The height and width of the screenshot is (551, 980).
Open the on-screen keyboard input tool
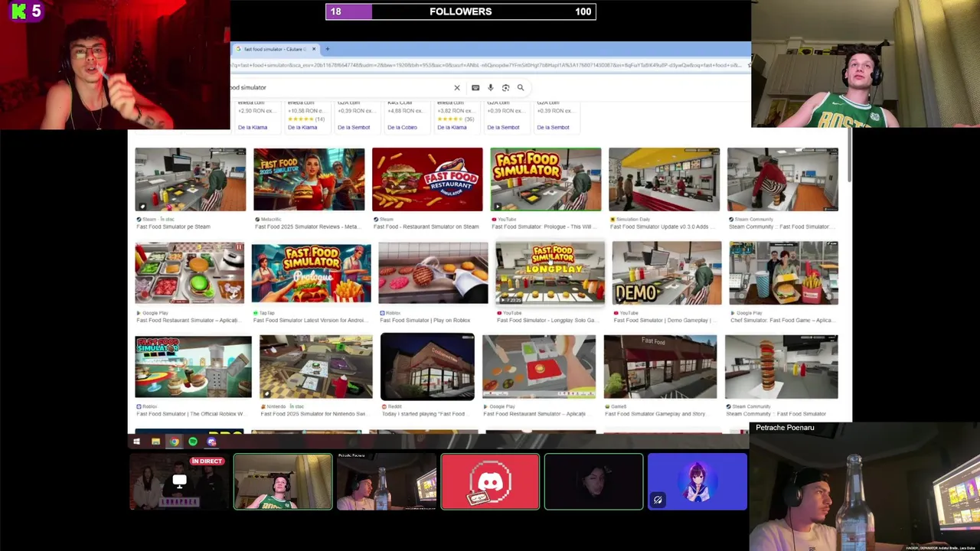pyautogui.click(x=475, y=88)
